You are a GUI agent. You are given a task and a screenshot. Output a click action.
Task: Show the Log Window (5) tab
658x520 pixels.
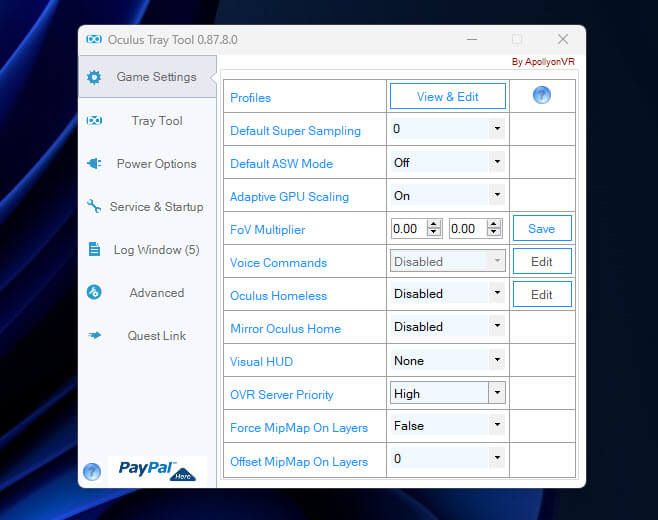(148, 250)
